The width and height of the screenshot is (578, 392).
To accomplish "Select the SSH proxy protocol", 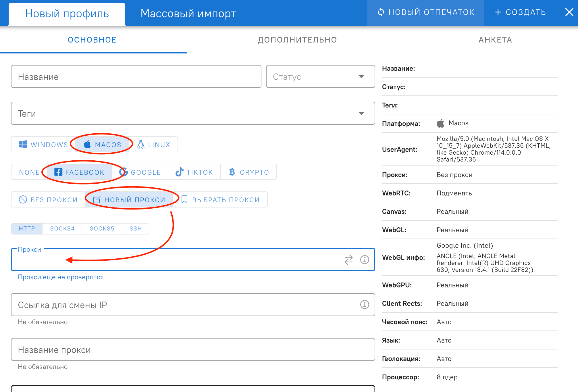I will [136, 228].
